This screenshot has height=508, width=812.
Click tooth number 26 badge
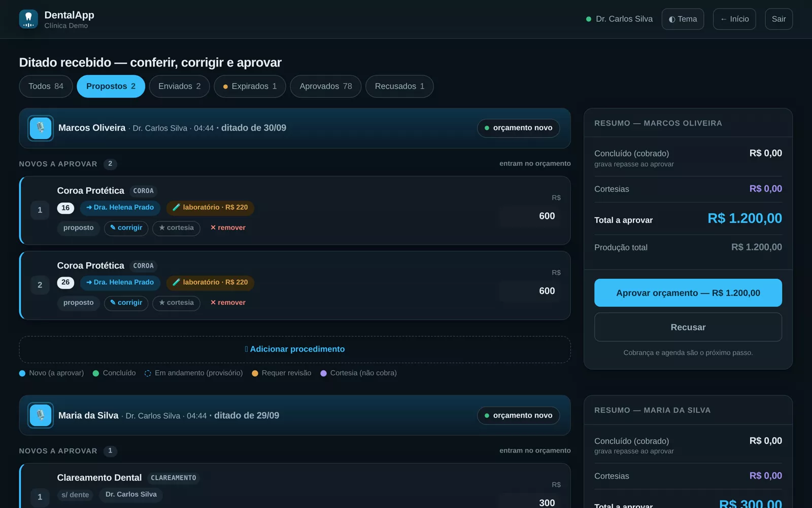[x=65, y=282]
